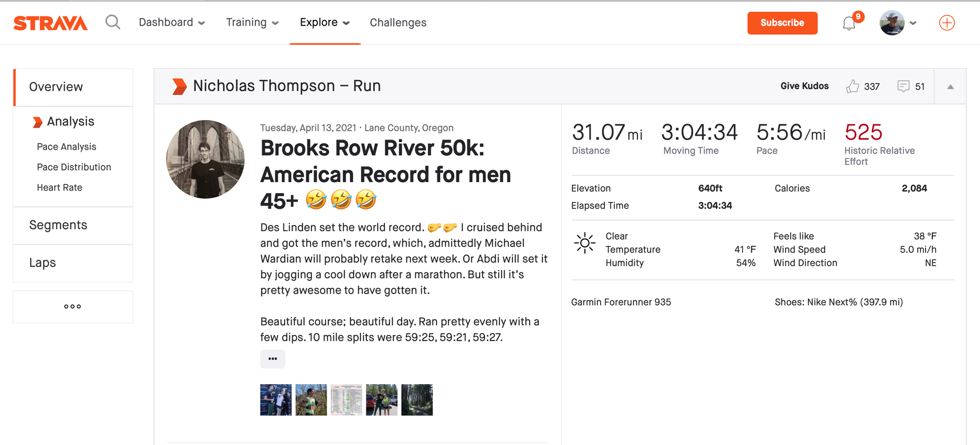Image resolution: width=980 pixels, height=445 pixels.
Task: Select Heart Rate under Analysis
Action: pos(60,188)
